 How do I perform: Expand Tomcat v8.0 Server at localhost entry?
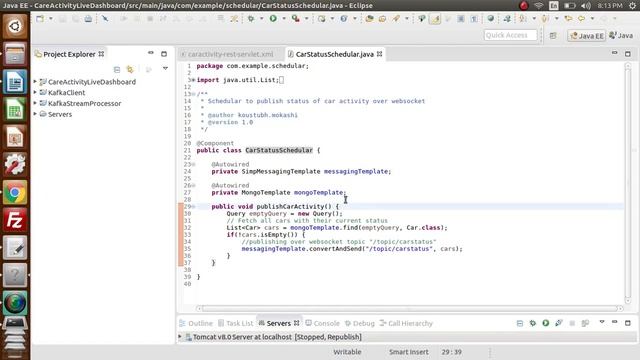[180, 337]
